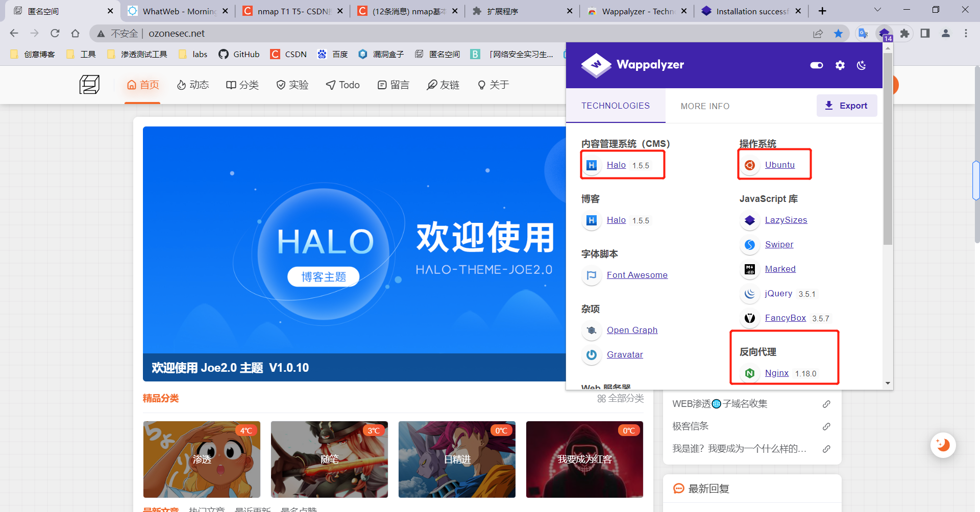The width and height of the screenshot is (980, 512).
Task: Click the Marked logo icon
Action: click(x=750, y=269)
